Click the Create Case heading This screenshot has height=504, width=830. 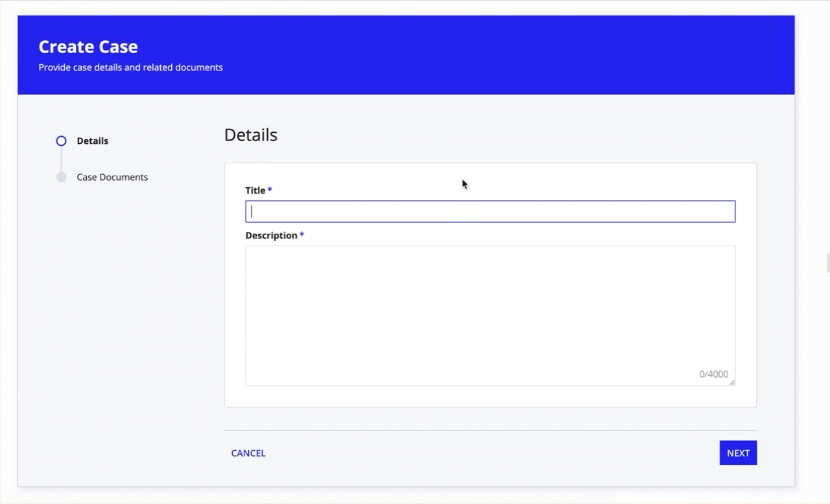(x=88, y=46)
